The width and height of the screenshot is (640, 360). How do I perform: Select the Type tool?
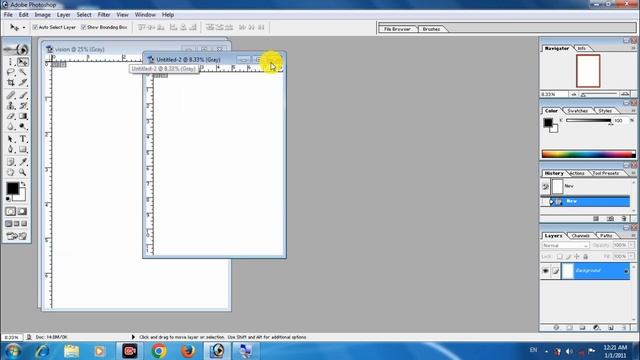click(23, 139)
